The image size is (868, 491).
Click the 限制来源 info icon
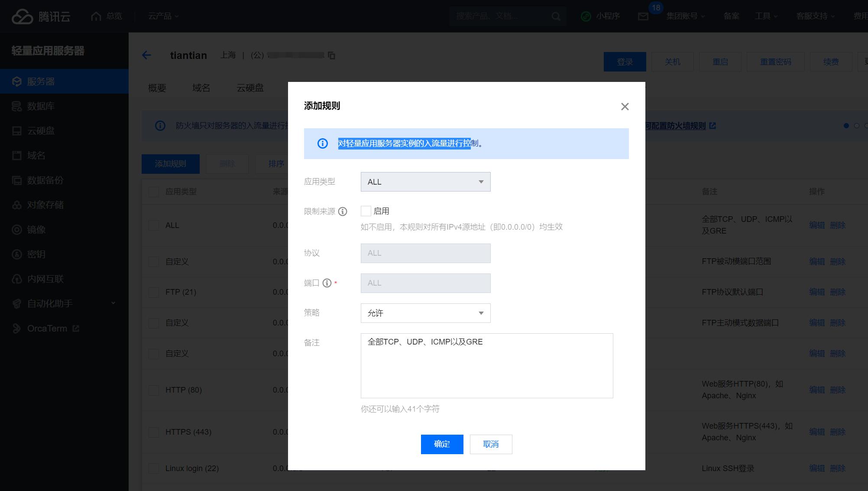343,211
